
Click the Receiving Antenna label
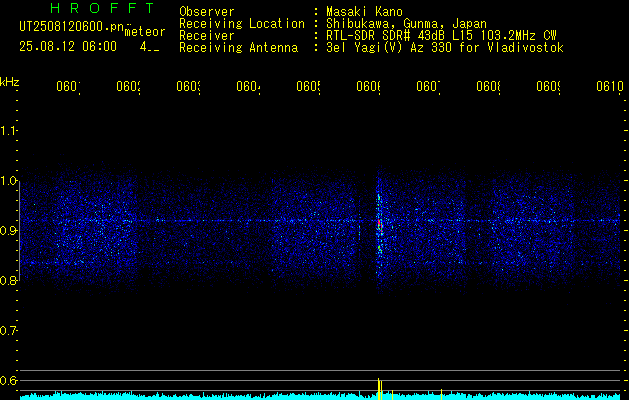[x=239, y=48]
